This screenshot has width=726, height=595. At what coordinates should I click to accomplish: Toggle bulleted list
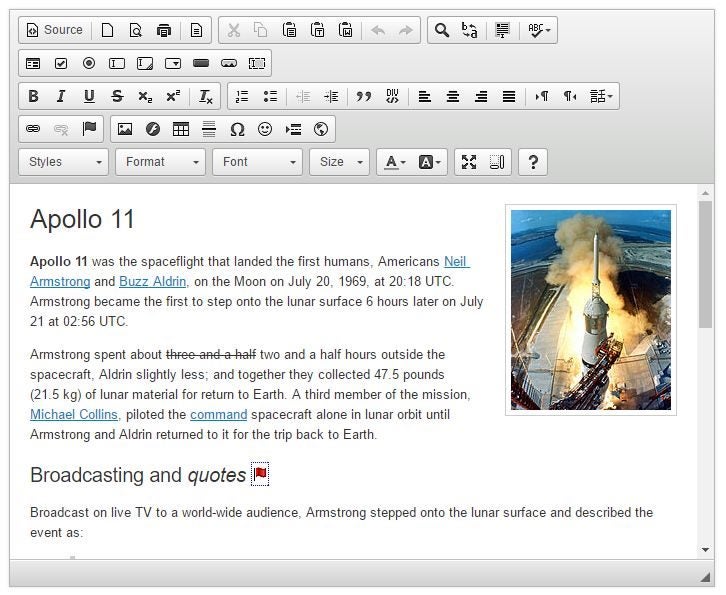click(270, 96)
